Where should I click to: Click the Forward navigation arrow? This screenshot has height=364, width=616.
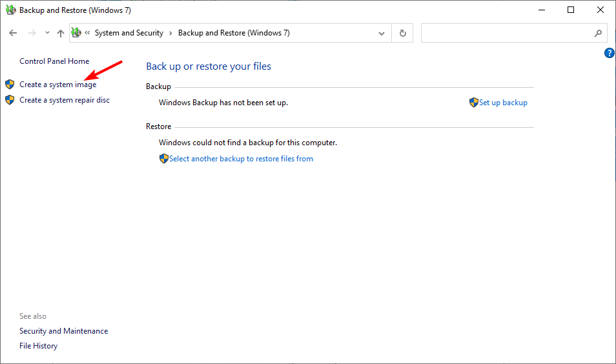[32, 33]
